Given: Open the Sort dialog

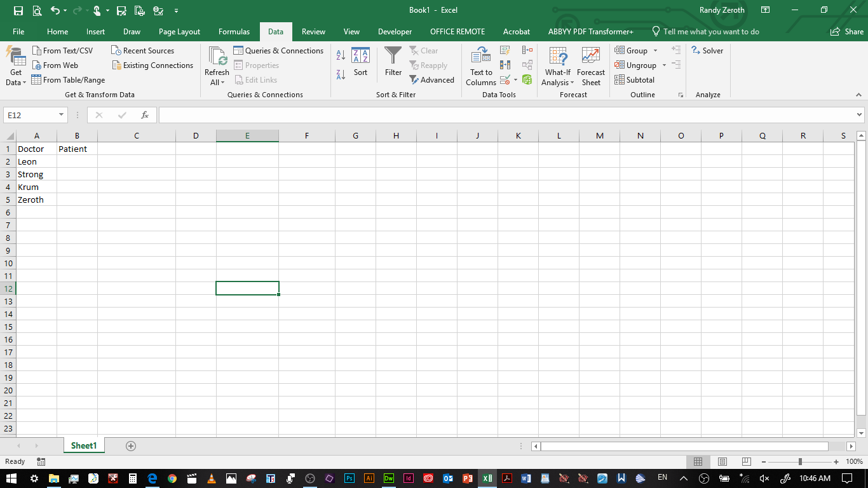Looking at the screenshot, I should (x=360, y=62).
